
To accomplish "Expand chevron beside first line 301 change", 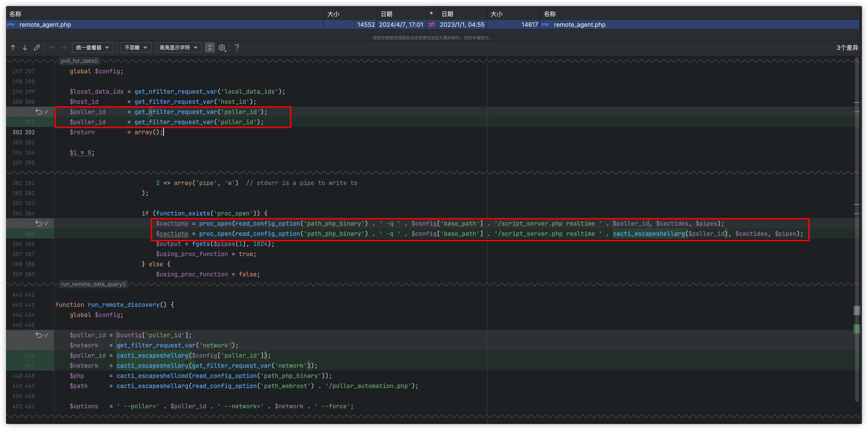I will click(x=46, y=112).
